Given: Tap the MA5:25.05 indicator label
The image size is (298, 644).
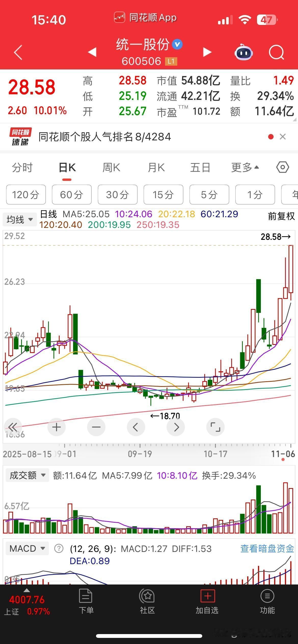Looking at the screenshot, I should (86, 214).
